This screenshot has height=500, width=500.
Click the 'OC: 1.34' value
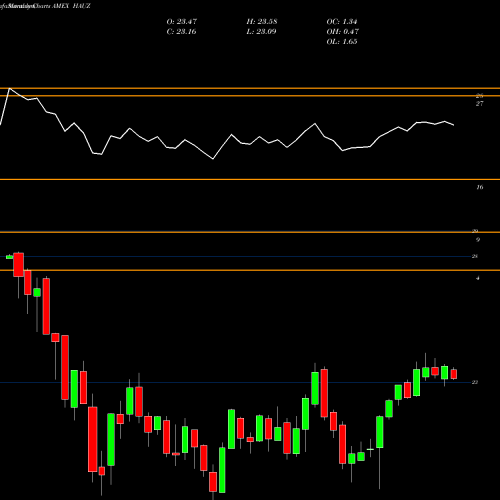(x=342, y=22)
